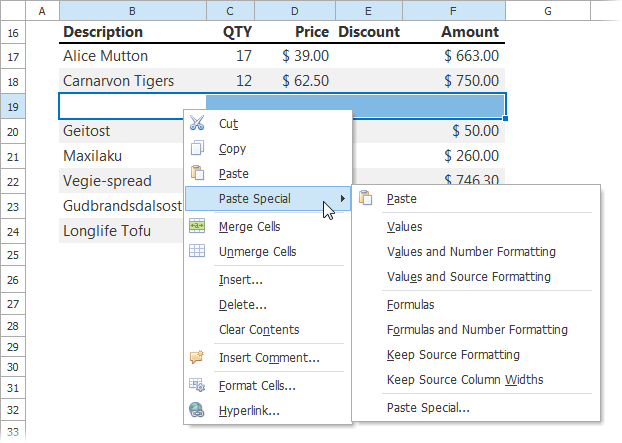Viewport: 622px width, 443px height.
Task: Click the Hyperlink globe icon
Action: (197, 410)
